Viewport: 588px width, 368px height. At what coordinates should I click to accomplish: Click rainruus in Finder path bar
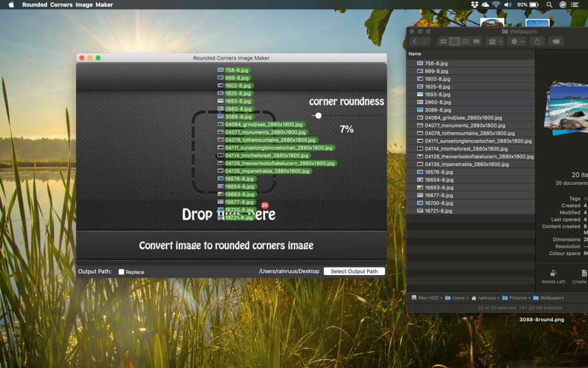483,298
